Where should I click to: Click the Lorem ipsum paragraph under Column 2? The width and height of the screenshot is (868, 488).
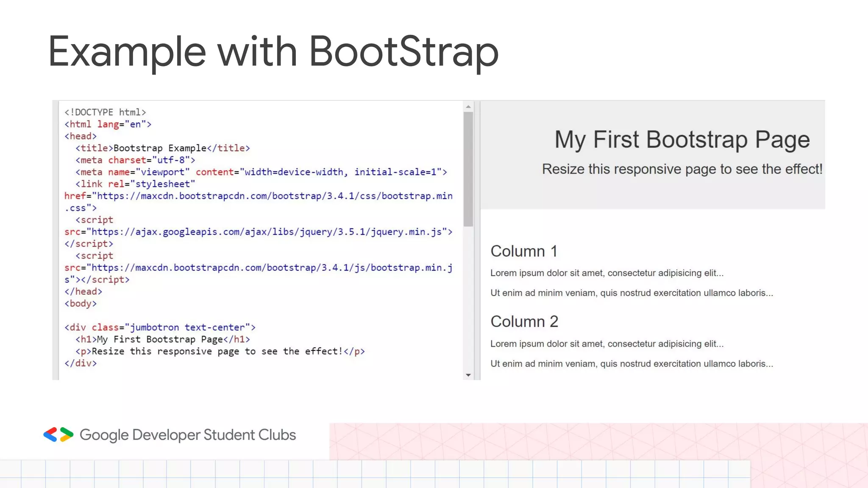(607, 344)
